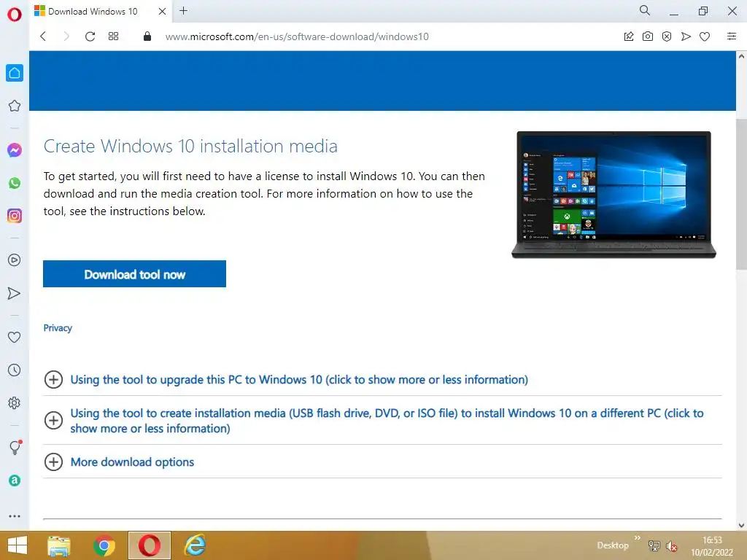
Task: Open WhatsApp in the sidebar
Action: 15,183
